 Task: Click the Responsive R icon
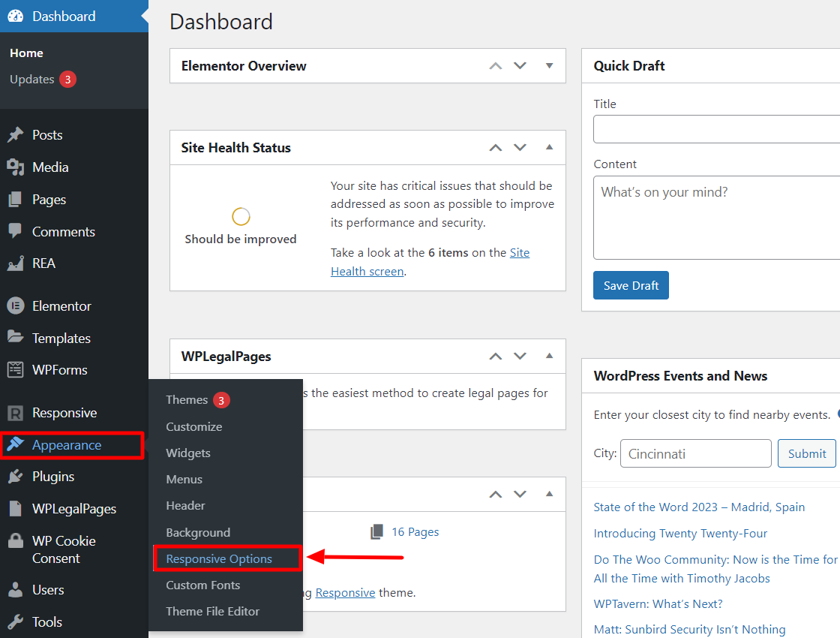tap(16, 413)
